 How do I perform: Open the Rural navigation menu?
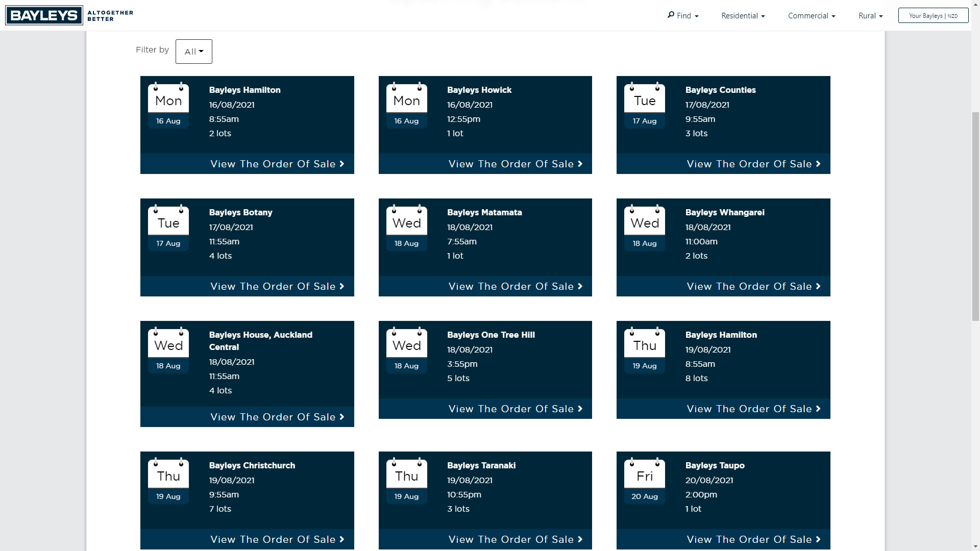[x=870, y=16]
